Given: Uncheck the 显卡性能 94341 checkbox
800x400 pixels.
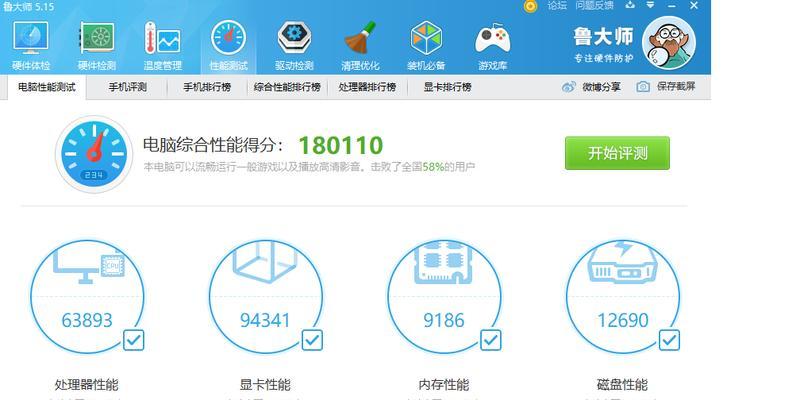Looking at the screenshot, I should pyautogui.click(x=312, y=340).
